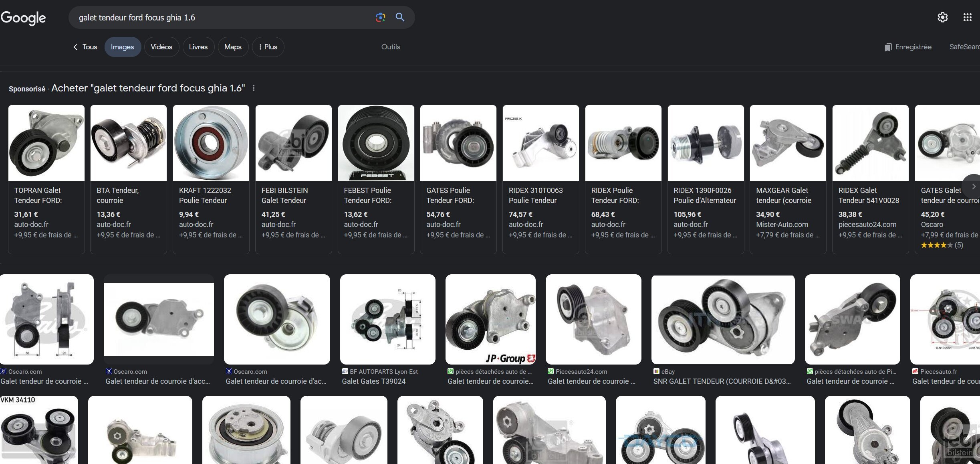Open sponsored ads three-dot options
The image size is (980, 464).
(254, 88)
